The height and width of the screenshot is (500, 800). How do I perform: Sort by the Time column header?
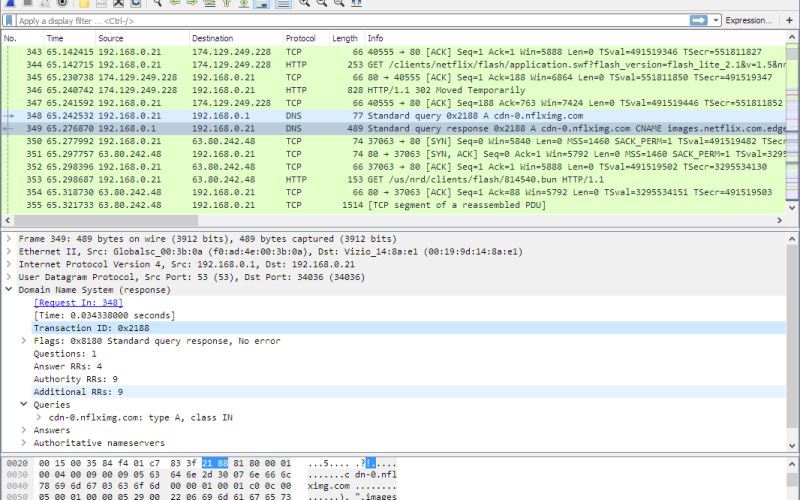click(x=69, y=38)
